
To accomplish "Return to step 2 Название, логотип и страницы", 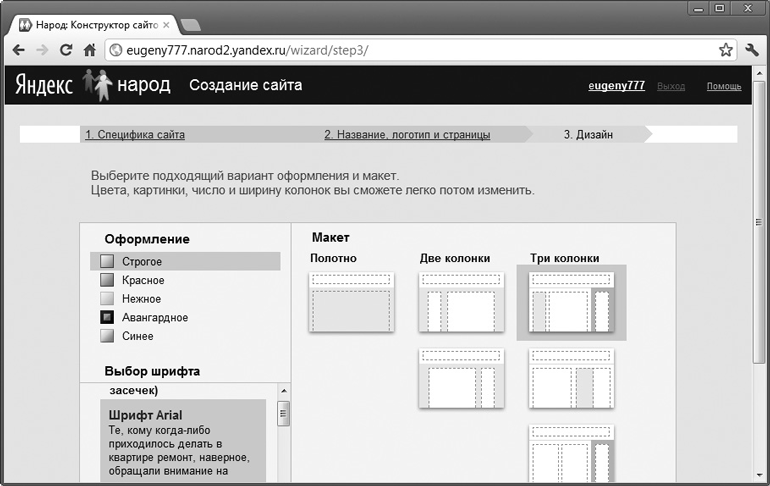I will coord(407,134).
